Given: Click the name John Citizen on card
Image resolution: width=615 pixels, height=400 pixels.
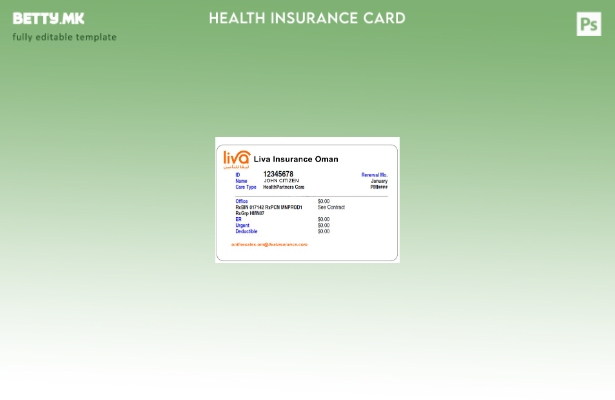Looking at the screenshot, I should click(x=281, y=181).
